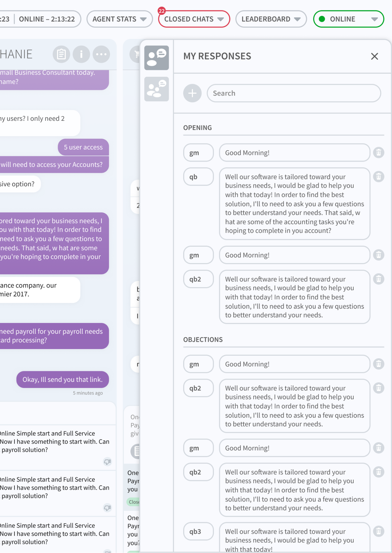Select the personal responses tab icon
The width and height of the screenshot is (392, 553).
tap(157, 58)
